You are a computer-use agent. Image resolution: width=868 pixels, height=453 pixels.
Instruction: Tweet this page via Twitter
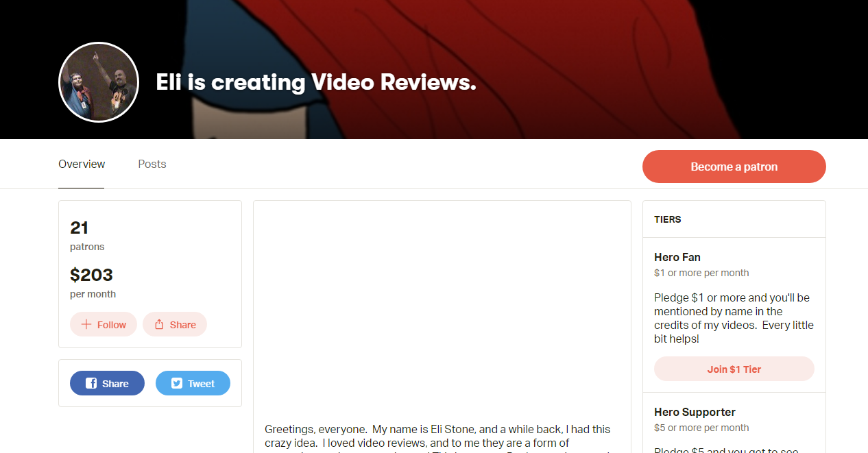[x=193, y=384]
